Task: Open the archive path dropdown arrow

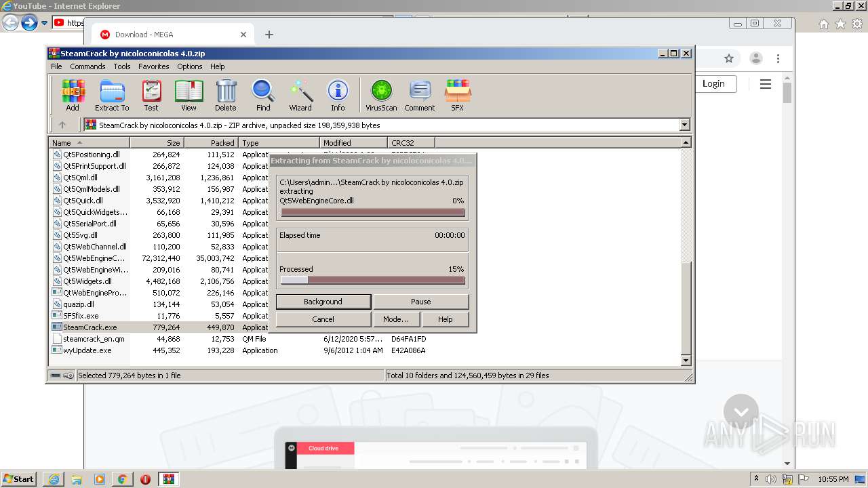Action: [x=684, y=125]
